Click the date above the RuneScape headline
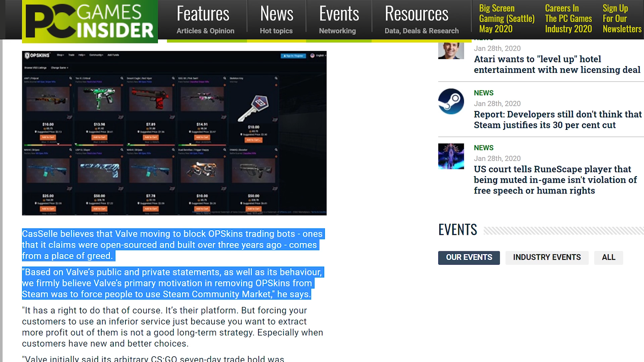This screenshot has width=644, height=362. (x=497, y=159)
